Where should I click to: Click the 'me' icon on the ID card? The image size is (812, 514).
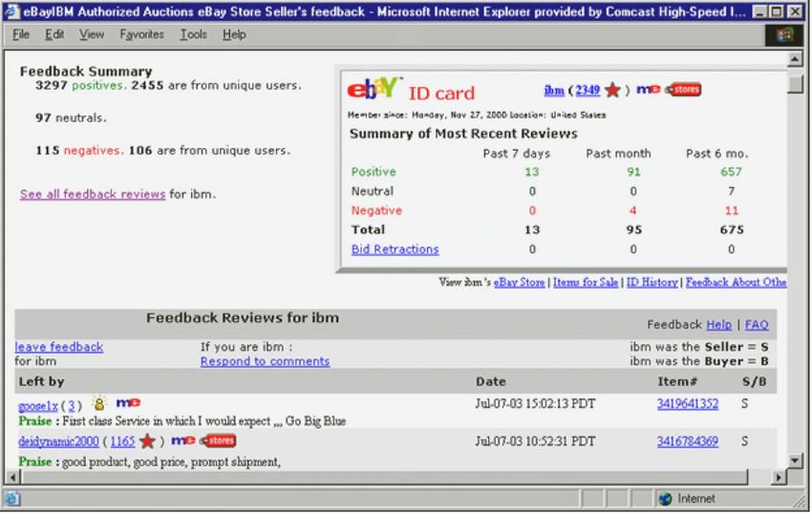coord(648,89)
